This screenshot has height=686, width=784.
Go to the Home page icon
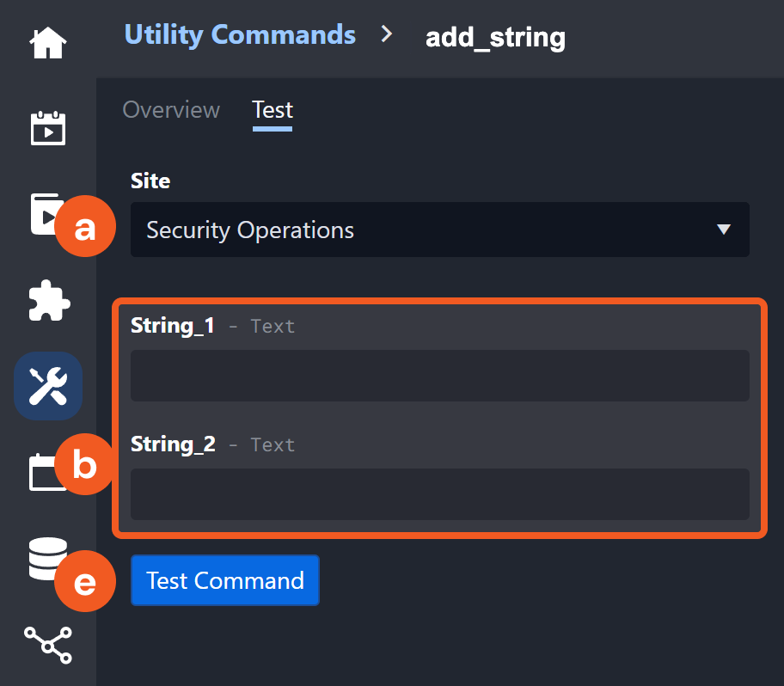tap(48, 43)
